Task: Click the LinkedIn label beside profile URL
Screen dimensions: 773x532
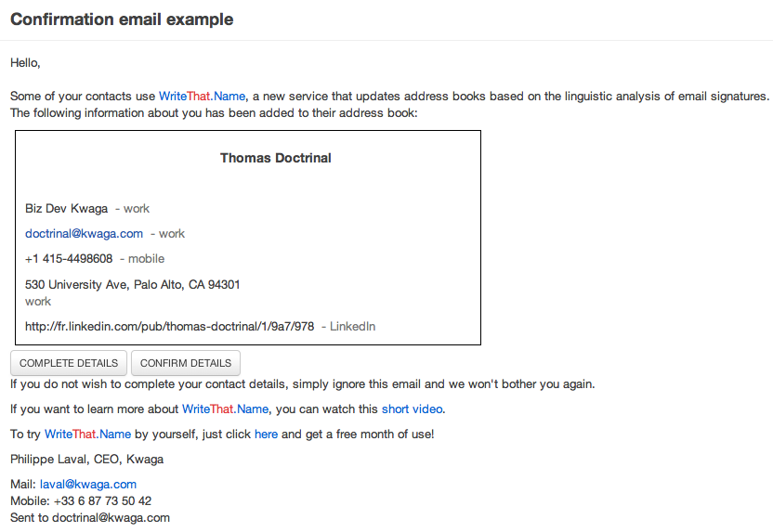Action: click(x=352, y=327)
